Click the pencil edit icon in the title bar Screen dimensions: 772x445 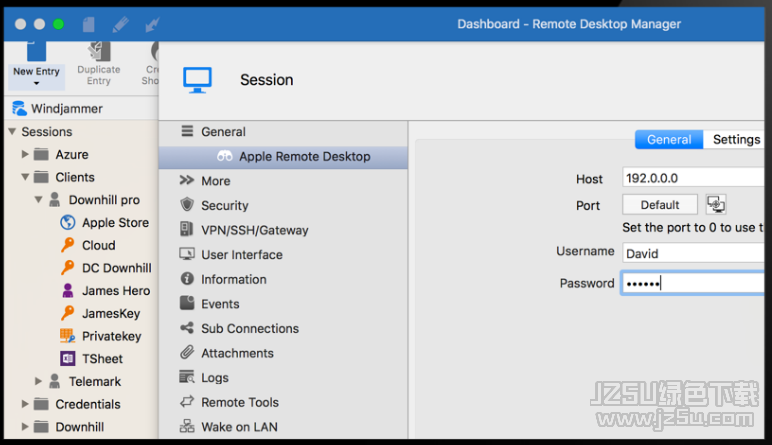pyautogui.click(x=120, y=24)
